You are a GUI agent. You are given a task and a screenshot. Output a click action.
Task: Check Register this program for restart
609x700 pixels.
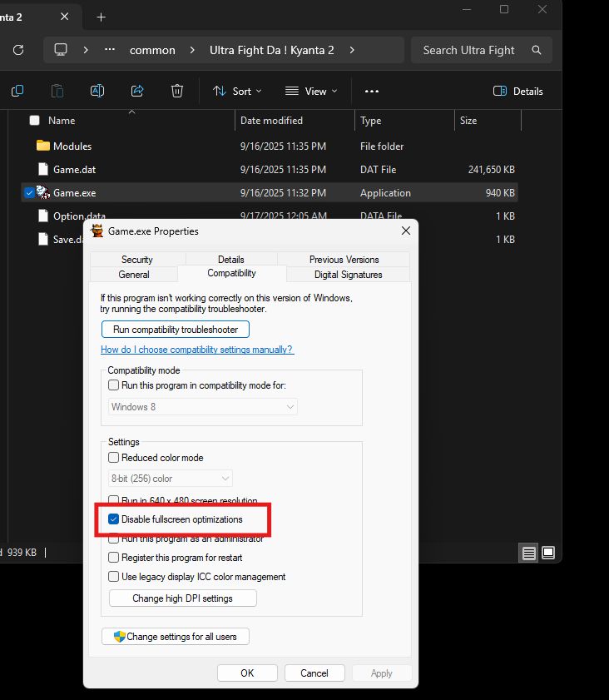(114, 558)
